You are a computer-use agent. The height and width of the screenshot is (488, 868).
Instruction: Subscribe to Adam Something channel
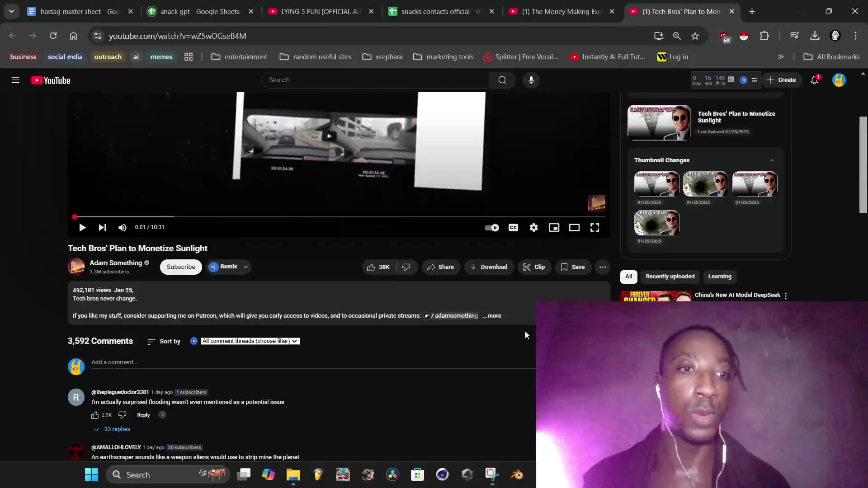pyautogui.click(x=181, y=267)
